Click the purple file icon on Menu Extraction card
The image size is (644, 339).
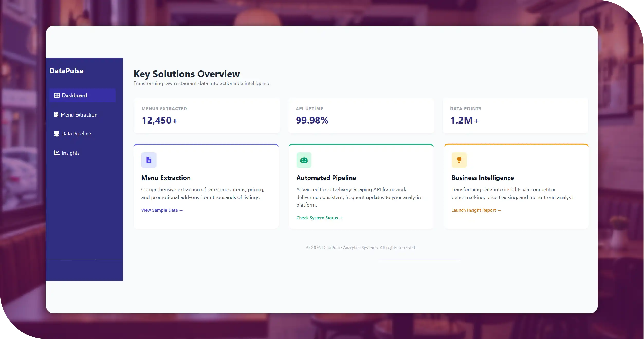coord(149,160)
